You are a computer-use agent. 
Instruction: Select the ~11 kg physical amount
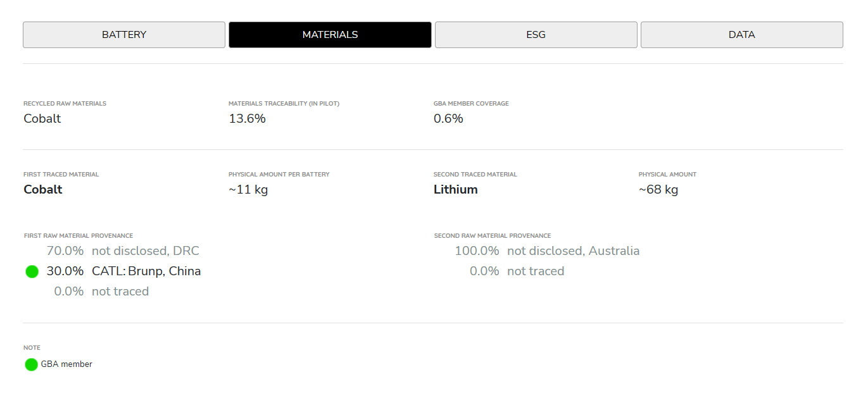point(248,189)
